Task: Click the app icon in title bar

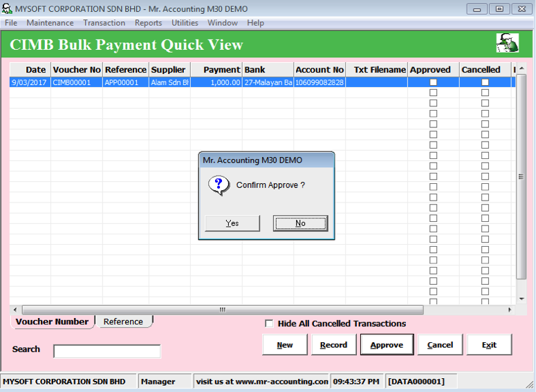Action: point(7,8)
